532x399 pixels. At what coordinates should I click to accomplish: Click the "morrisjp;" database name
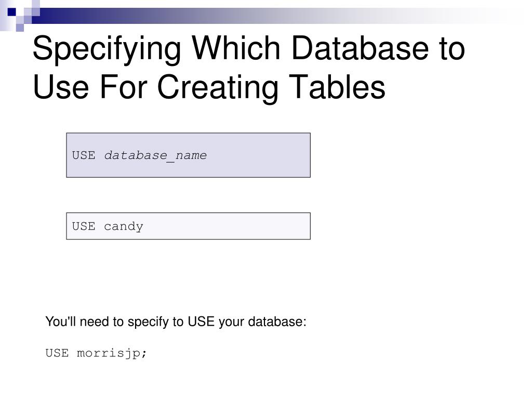coord(112,353)
